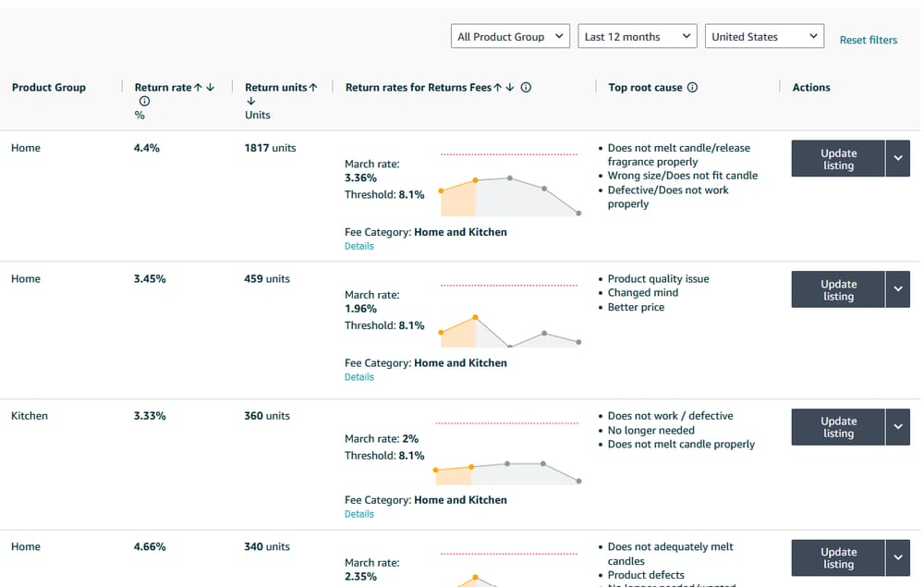This screenshot has height=587, width=924.
Task: Click 'Product defects' root cause
Action: click(646, 575)
